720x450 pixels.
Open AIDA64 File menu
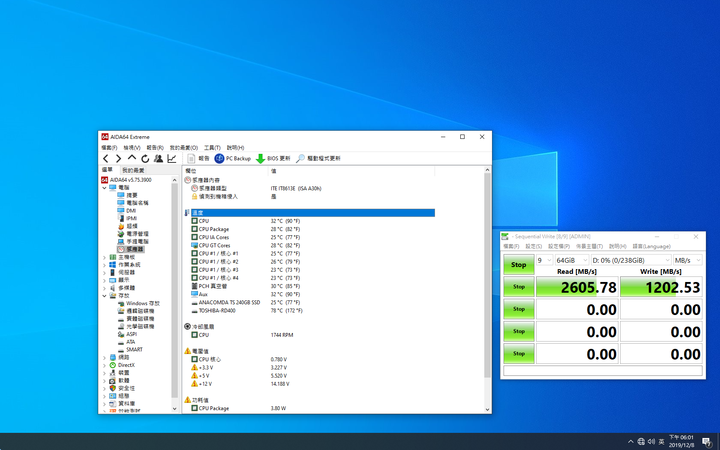(x=109, y=148)
